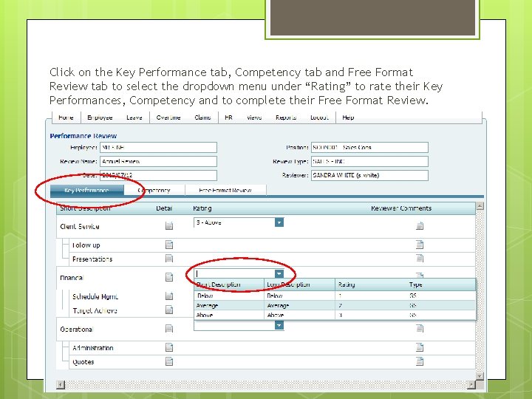This screenshot has width=532, height=399.
Task: Switch to the Free Format Review tab
Action: point(225,191)
